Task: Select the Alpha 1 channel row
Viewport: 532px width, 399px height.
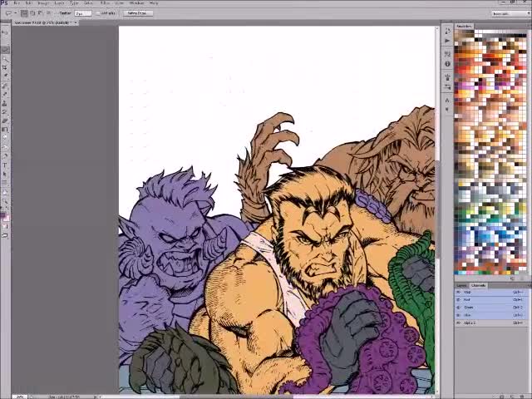Action: tap(492, 323)
